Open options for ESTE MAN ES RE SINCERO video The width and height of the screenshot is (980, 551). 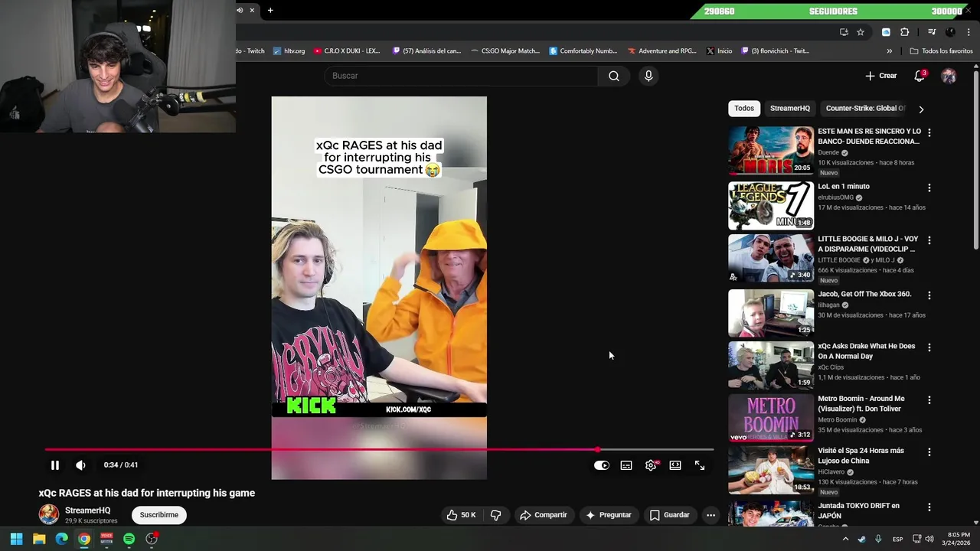click(x=929, y=132)
